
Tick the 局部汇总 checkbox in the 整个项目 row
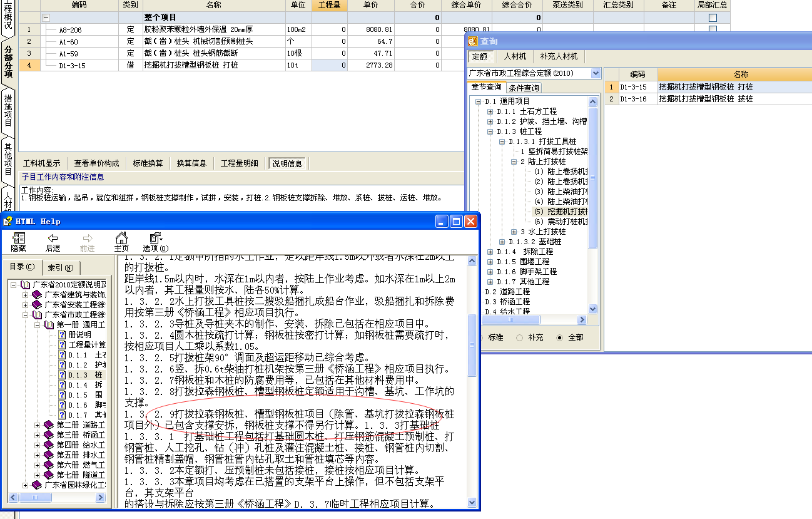pyautogui.click(x=713, y=18)
